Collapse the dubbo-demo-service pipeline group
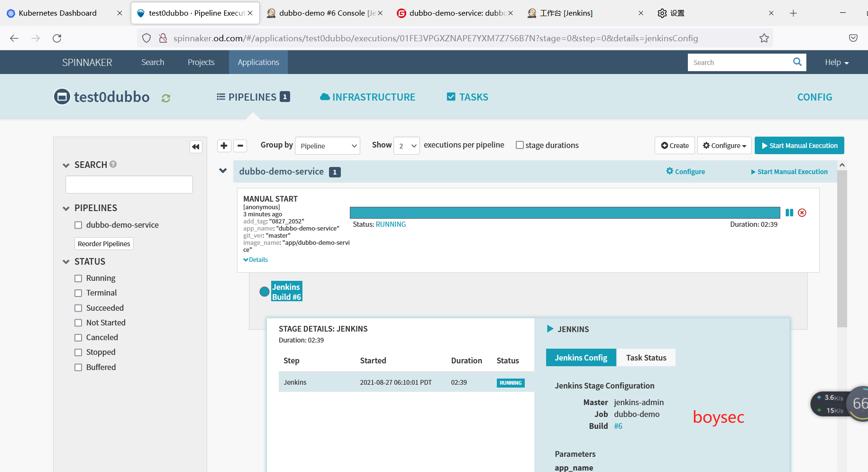Viewport: 868px width, 472px height. tap(223, 171)
